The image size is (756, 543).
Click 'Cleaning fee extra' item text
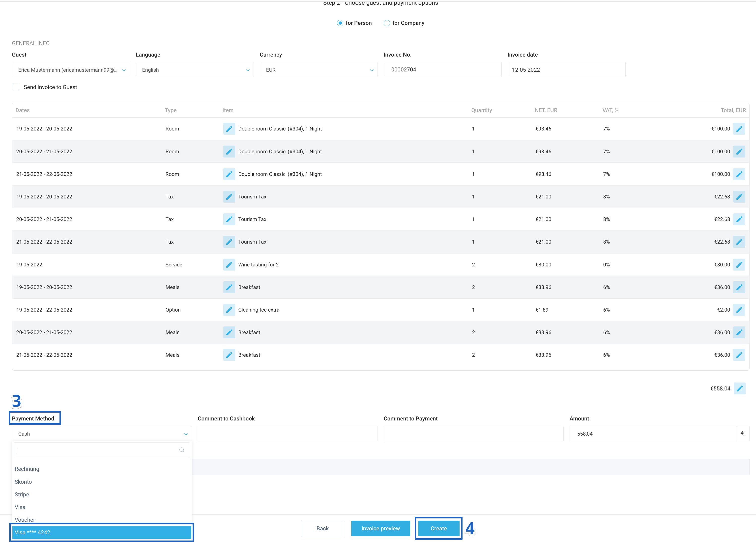(x=259, y=310)
